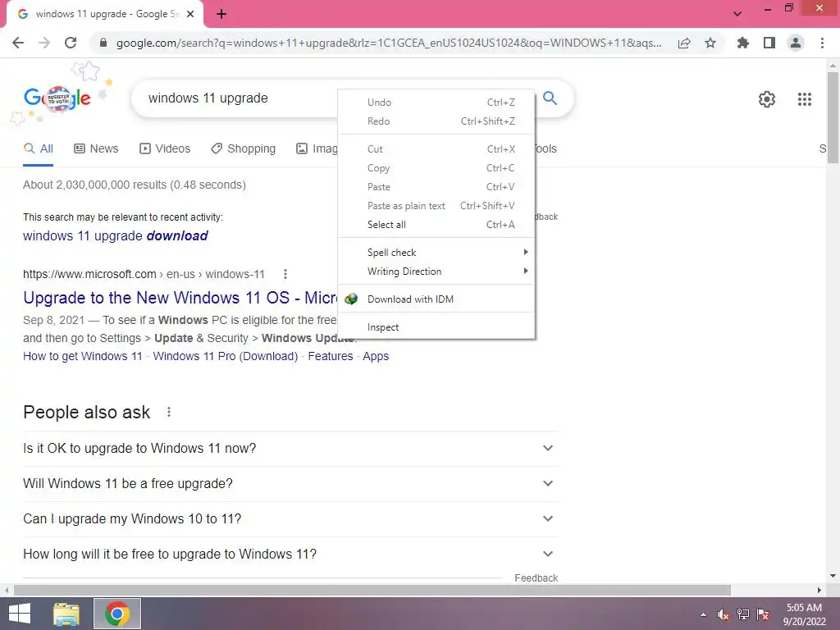
Task: Reload the page with the refresh icon
Action: pyautogui.click(x=71, y=43)
